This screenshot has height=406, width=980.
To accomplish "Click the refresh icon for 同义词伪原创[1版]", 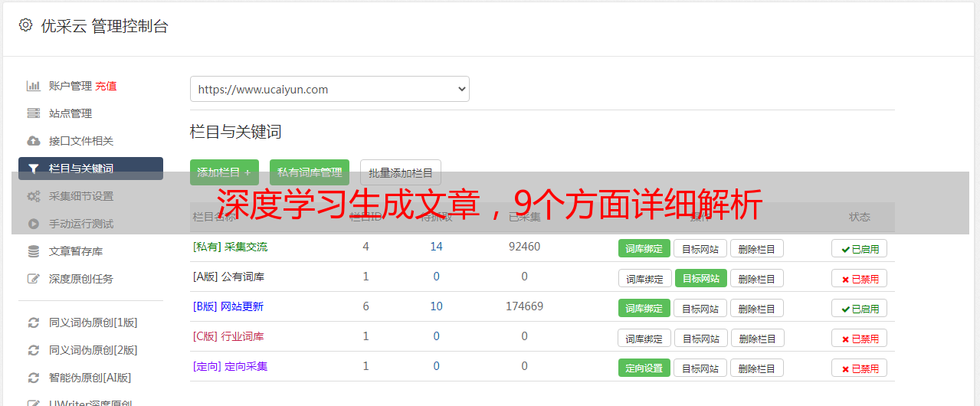I will (x=33, y=323).
